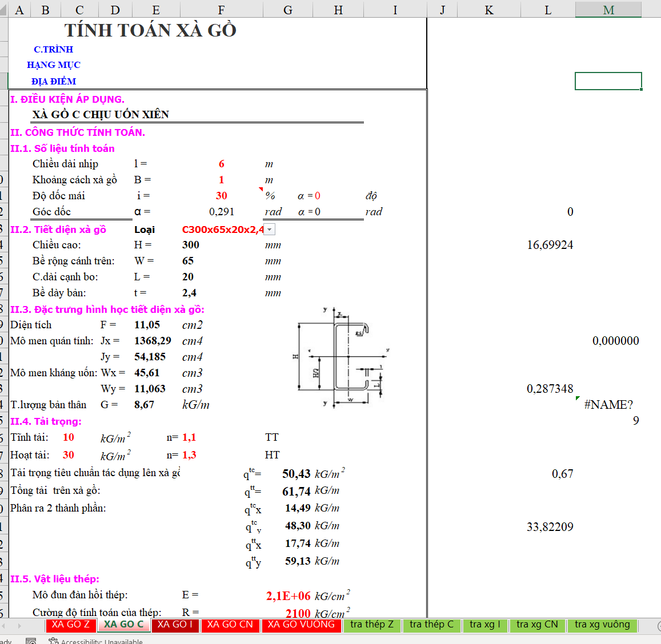This screenshot has width=661, height=644.
Task: Select the Hoạt tải value 30 cell
Action: (x=69, y=455)
